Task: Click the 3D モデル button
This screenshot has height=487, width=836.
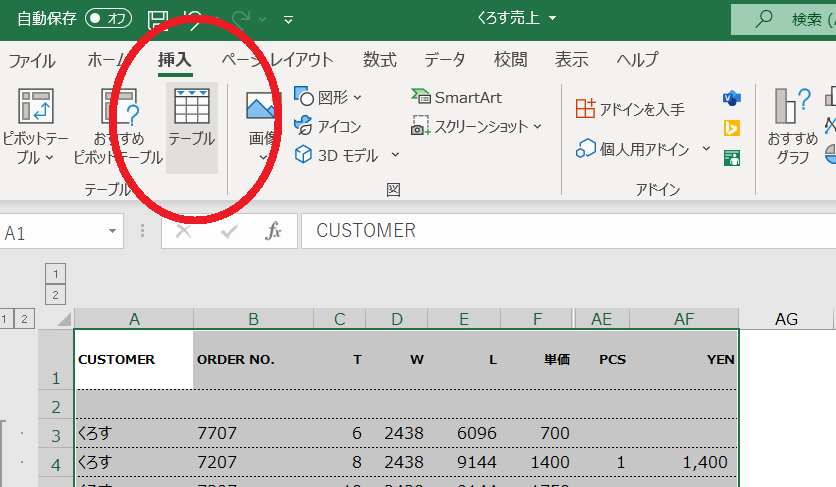Action: click(x=337, y=155)
